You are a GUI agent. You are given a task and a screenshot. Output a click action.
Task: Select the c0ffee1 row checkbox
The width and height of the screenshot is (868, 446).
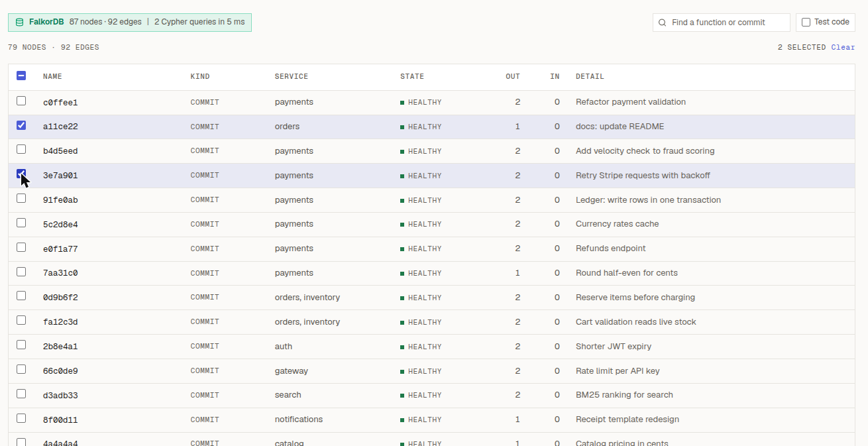coord(21,101)
